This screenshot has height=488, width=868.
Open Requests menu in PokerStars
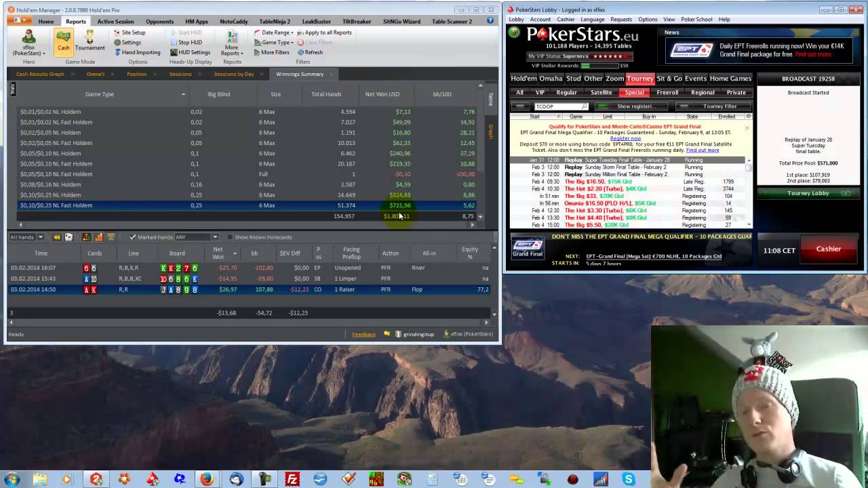pyautogui.click(x=620, y=20)
